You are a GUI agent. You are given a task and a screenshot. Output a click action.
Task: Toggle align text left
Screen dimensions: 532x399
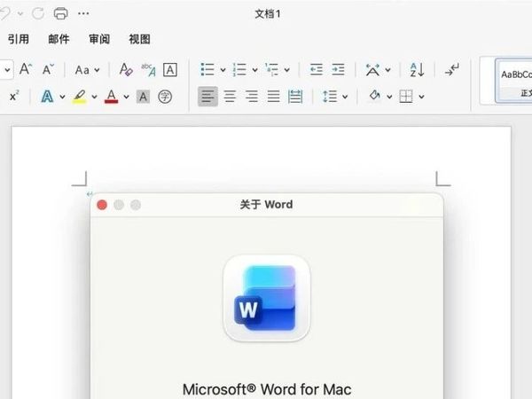(x=207, y=97)
